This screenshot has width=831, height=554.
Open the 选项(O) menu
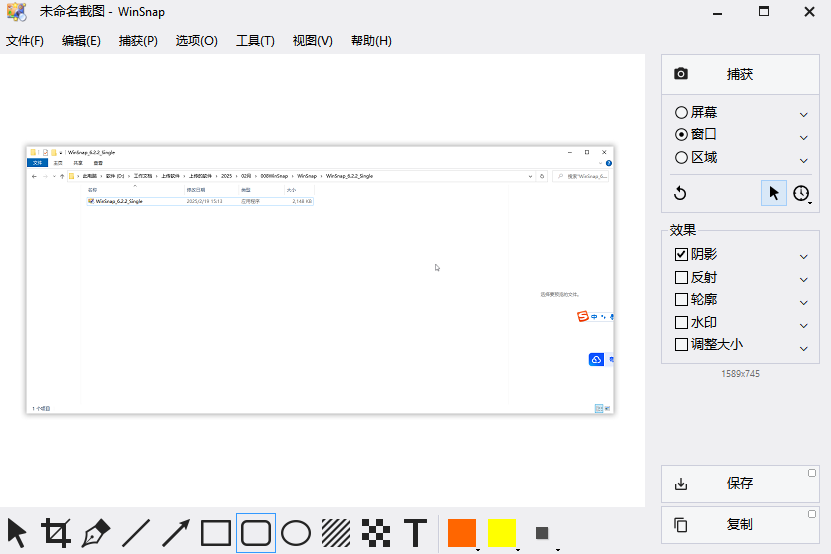197,41
